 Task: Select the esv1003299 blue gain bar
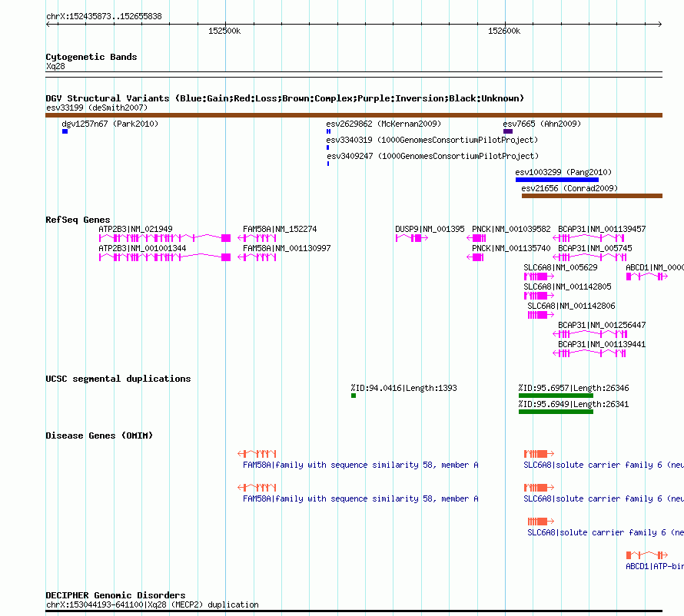[x=557, y=180]
